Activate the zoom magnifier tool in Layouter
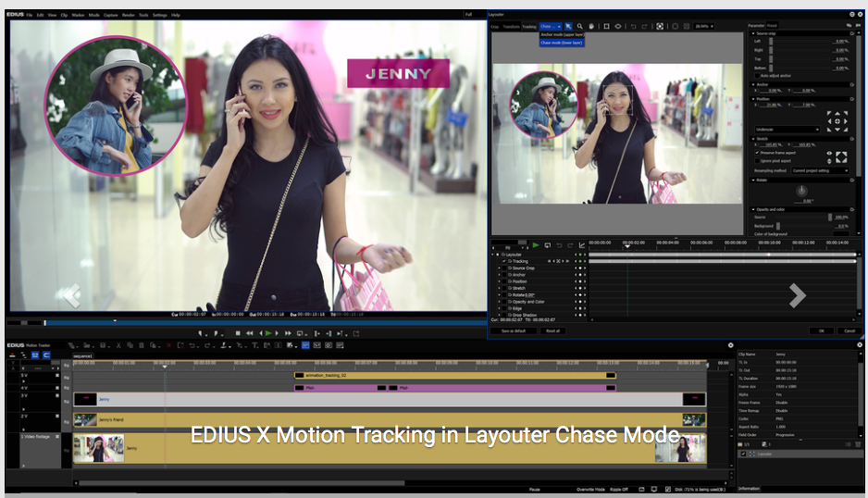This screenshot has height=498, width=868. click(x=579, y=26)
